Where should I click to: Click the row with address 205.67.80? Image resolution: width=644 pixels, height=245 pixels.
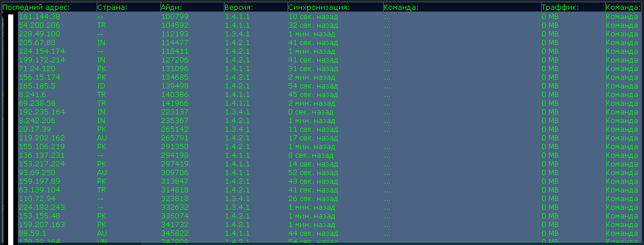point(37,43)
